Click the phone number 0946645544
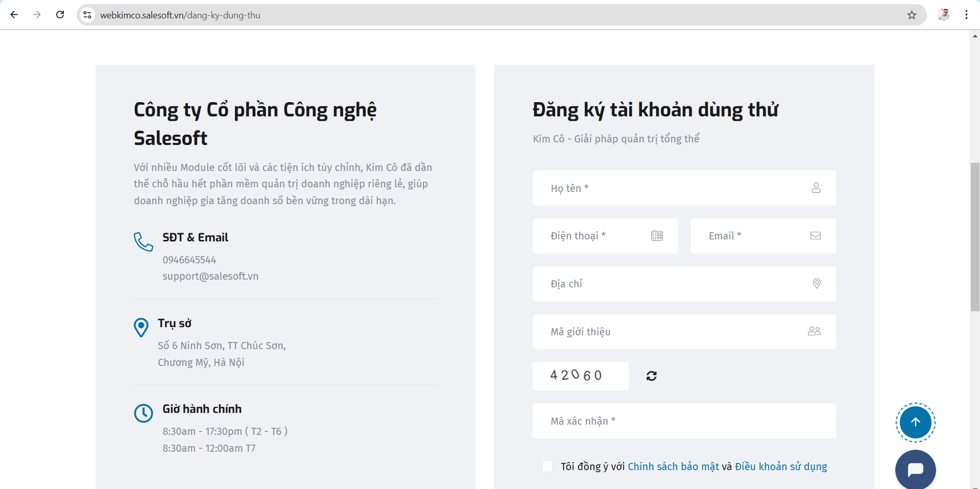Image resolution: width=980 pixels, height=489 pixels. pos(189,260)
